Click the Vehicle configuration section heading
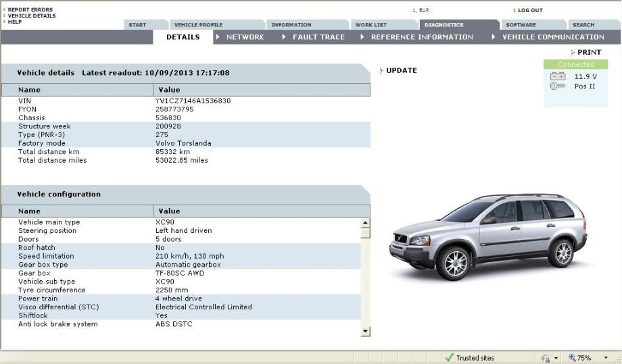622x364 pixels. tap(59, 194)
